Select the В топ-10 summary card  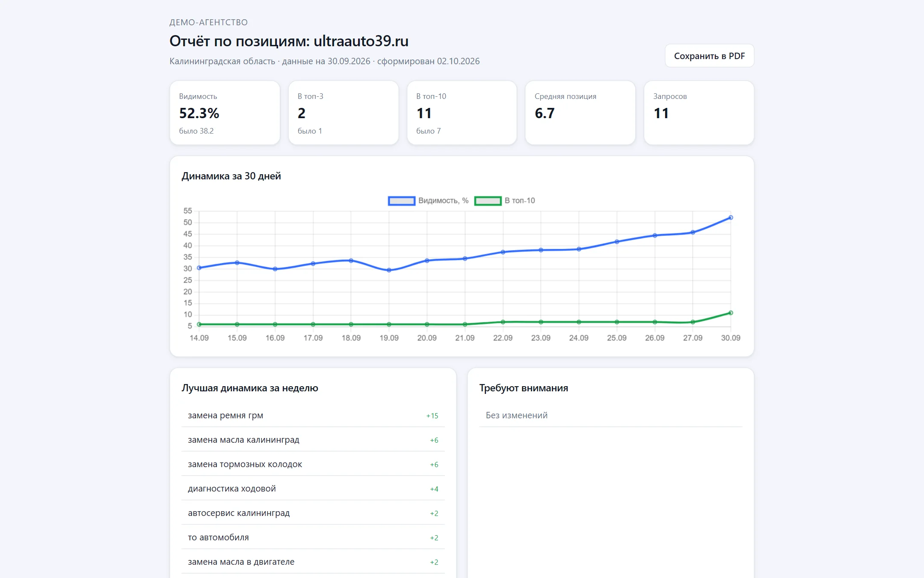pyautogui.click(x=462, y=113)
